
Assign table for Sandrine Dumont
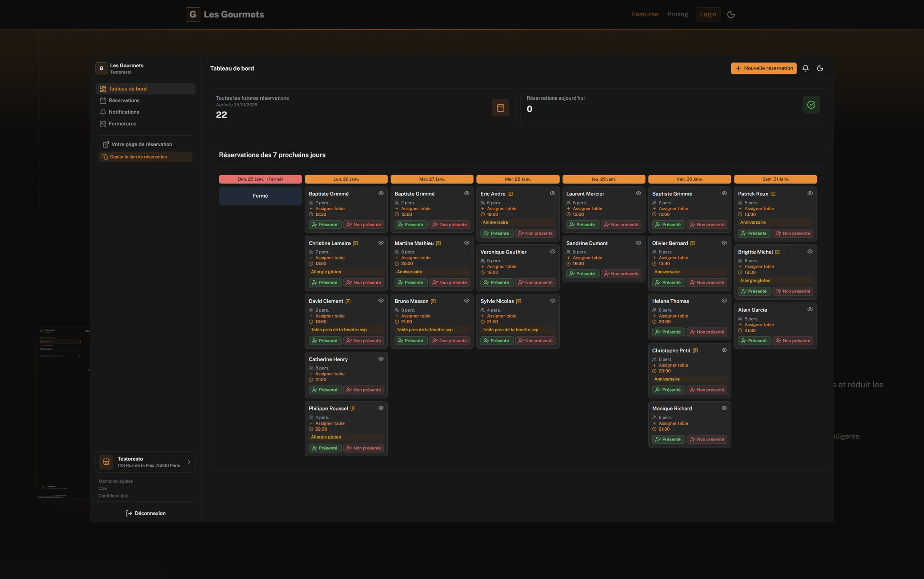[587, 258]
